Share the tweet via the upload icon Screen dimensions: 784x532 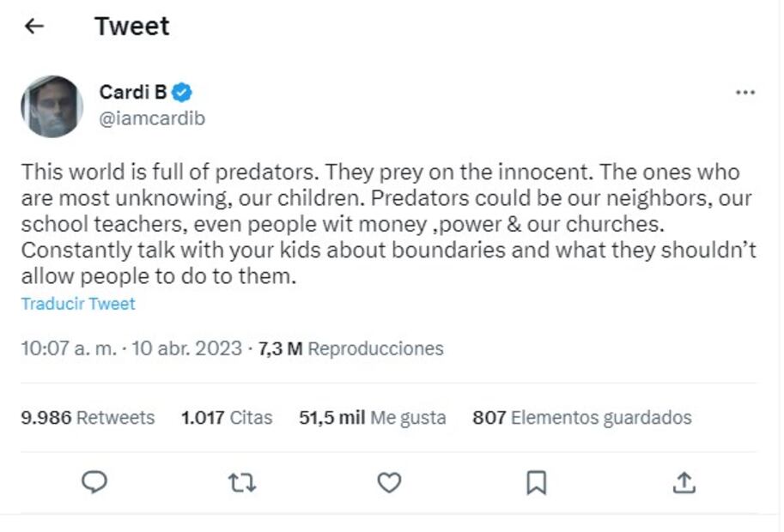[x=684, y=483]
